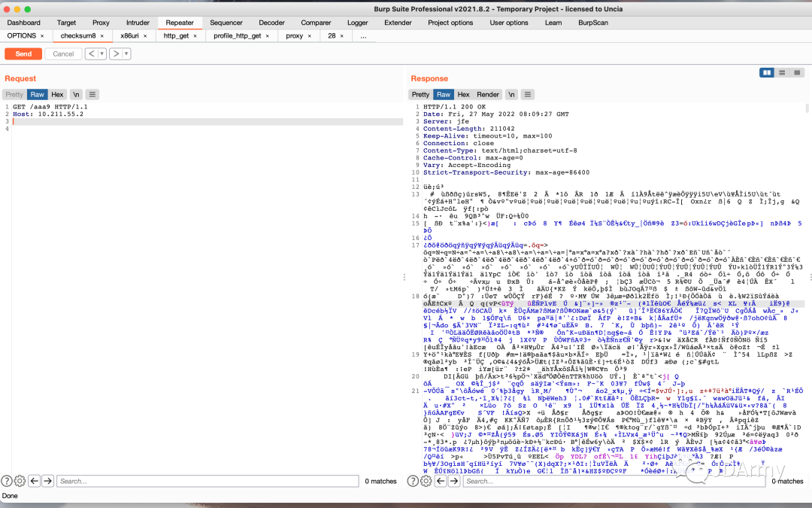Open the Decoder tab
This screenshot has width=812, height=508.
pyautogui.click(x=272, y=23)
